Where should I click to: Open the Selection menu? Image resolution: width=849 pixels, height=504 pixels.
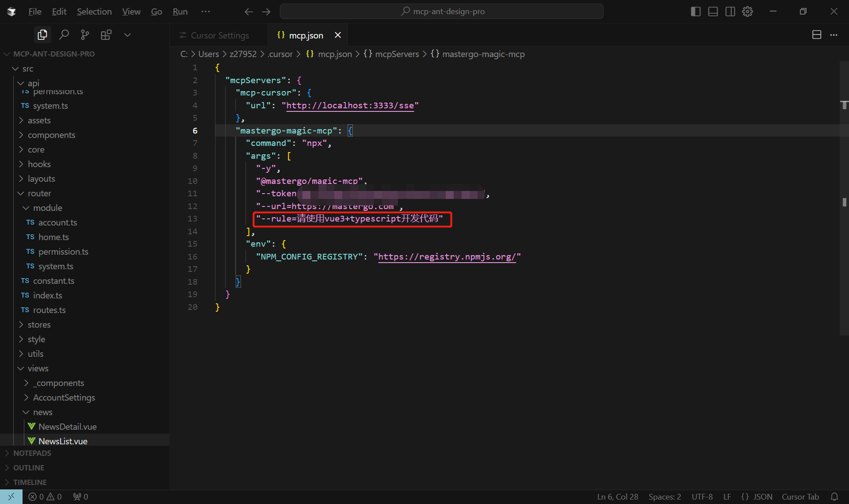(x=94, y=11)
